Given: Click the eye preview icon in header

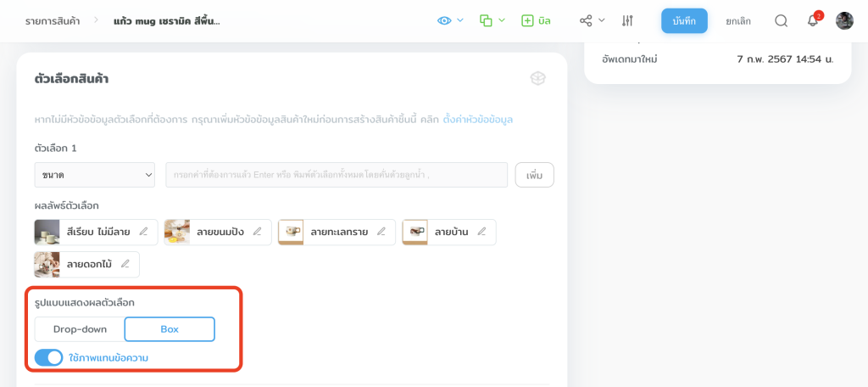Looking at the screenshot, I should 444,20.
